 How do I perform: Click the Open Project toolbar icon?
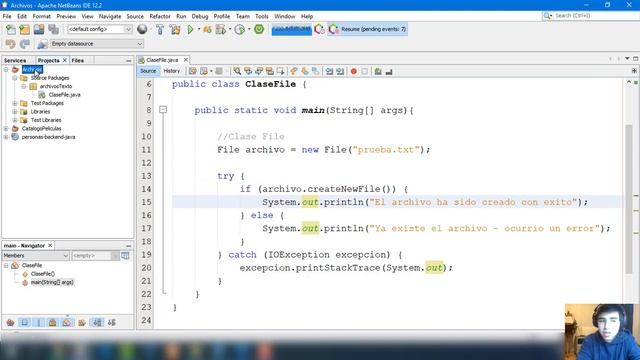39,29
